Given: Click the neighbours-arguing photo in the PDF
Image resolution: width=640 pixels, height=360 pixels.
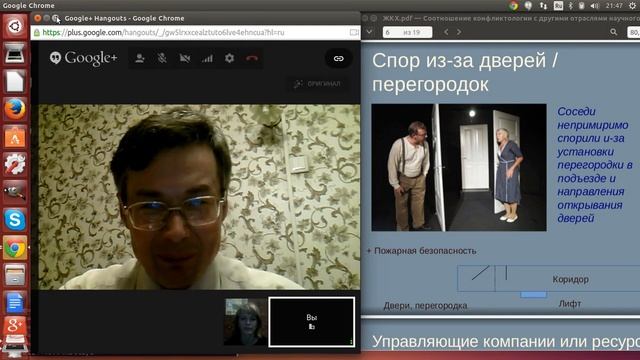Looking at the screenshot, I should (x=459, y=167).
